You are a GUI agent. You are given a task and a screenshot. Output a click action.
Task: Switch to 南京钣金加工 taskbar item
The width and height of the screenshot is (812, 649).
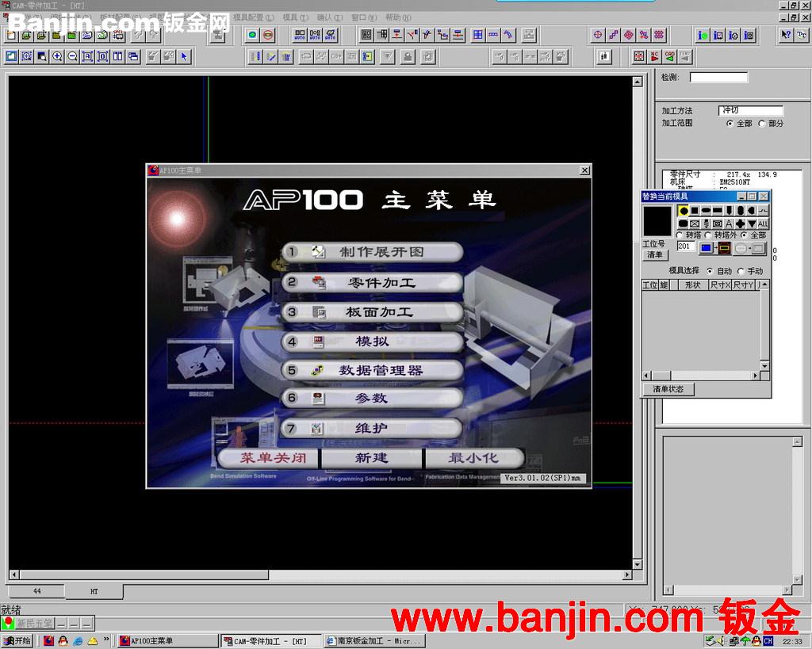375,641
